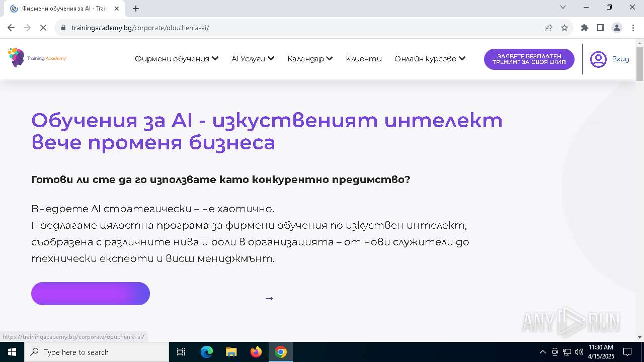Click the Внедрете AI стратегически line
The width and height of the screenshot is (644, 362).
point(153,209)
